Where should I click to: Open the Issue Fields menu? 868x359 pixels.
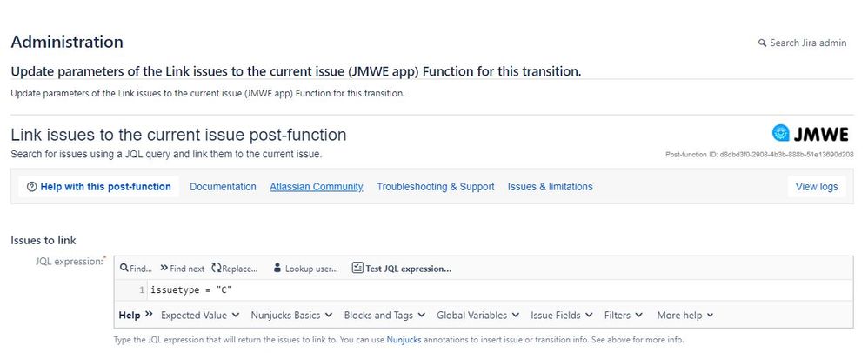[x=562, y=315]
